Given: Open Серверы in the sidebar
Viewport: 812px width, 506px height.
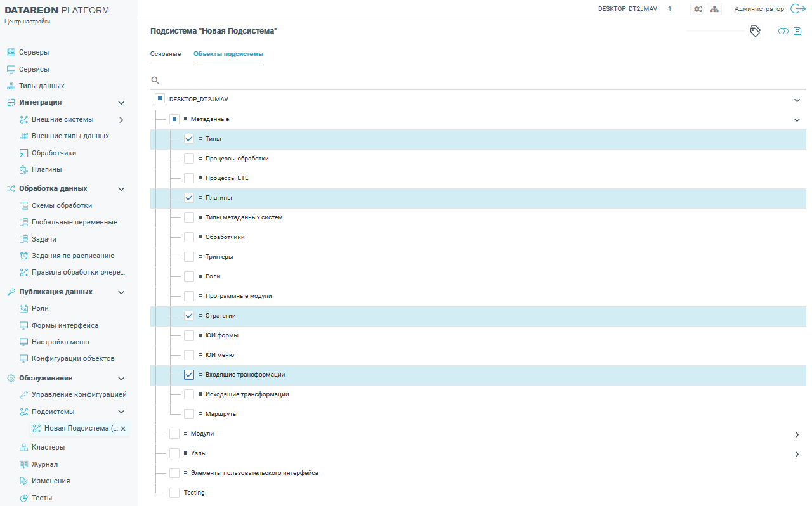Looking at the screenshot, I should [34, 52].
